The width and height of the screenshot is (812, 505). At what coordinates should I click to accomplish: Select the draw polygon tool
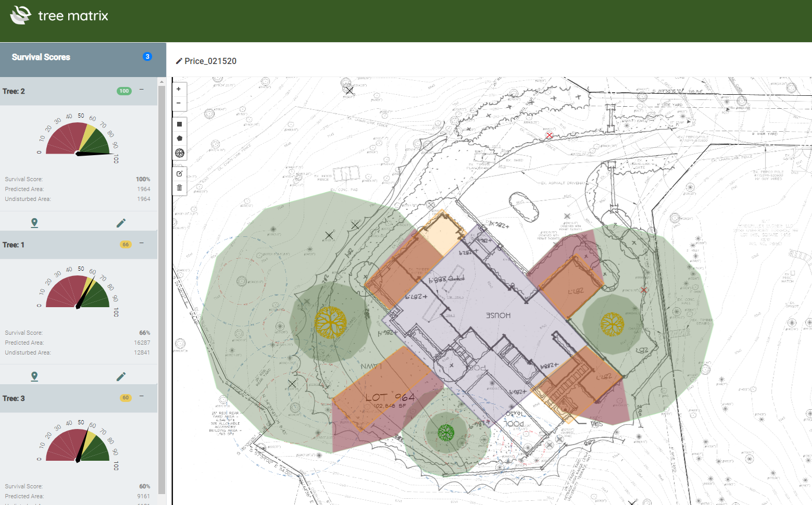(x=179, y=138)
